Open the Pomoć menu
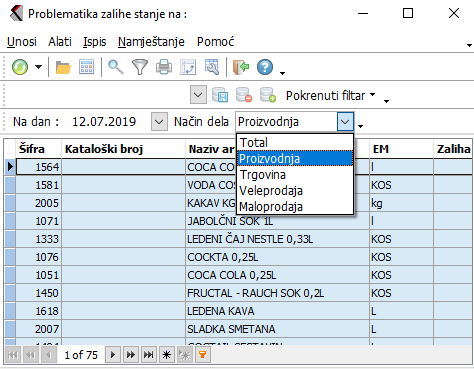Viewport: 474px width, 369px height. click(x=215, y=42)
